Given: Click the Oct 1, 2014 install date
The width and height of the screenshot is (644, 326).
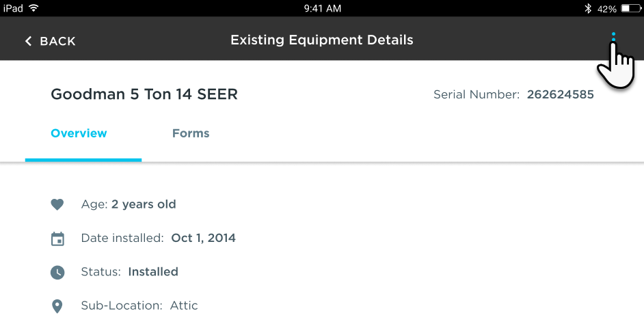Looking at the screenshot, I should click(x=203, y=239).
